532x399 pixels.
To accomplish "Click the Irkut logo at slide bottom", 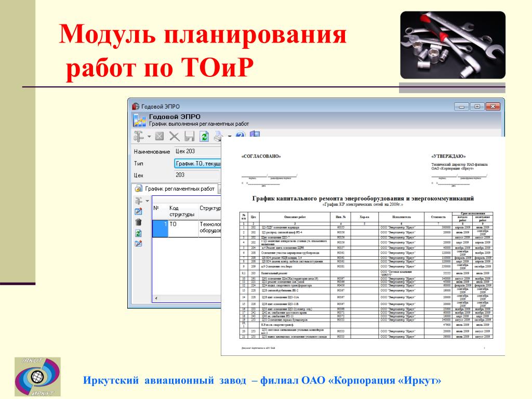I will (37, 377).
